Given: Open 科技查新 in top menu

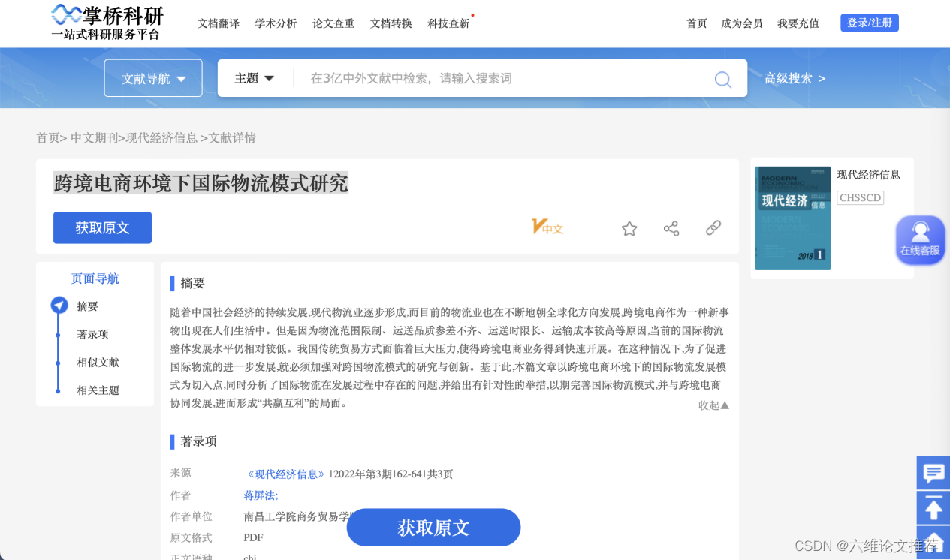Looking at the screenshot, I should click(449, 23).
